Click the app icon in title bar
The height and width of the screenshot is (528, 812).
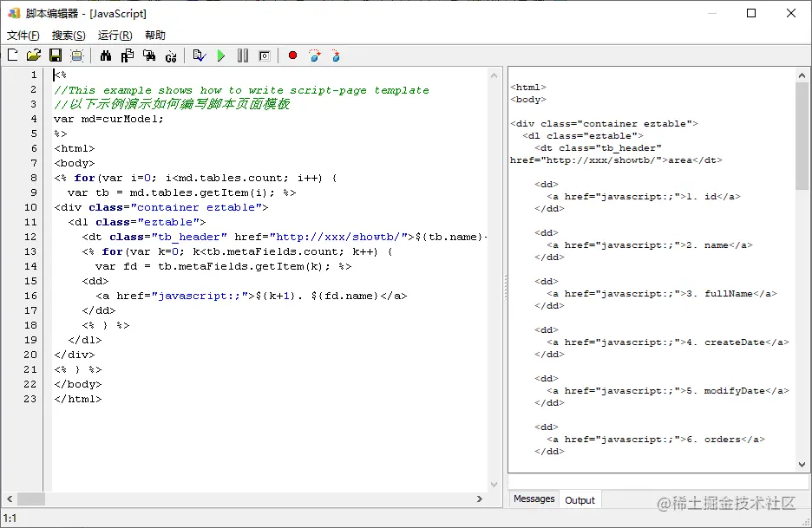(x=14, y=13)
